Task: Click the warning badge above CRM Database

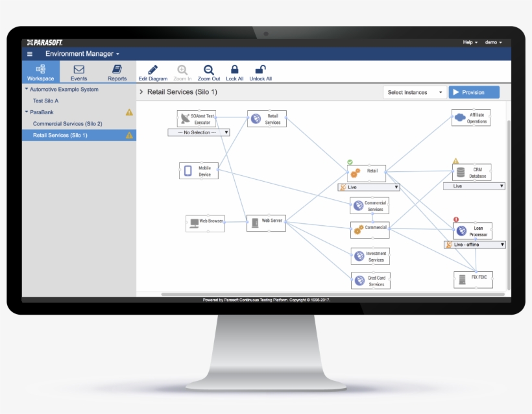Action: pos(456,160)
